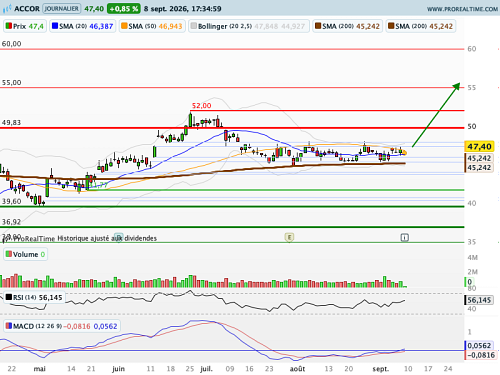This screenshot has width=500, height=375.
Task: Open the dividend D event marker
Action: tap(119, 237)
